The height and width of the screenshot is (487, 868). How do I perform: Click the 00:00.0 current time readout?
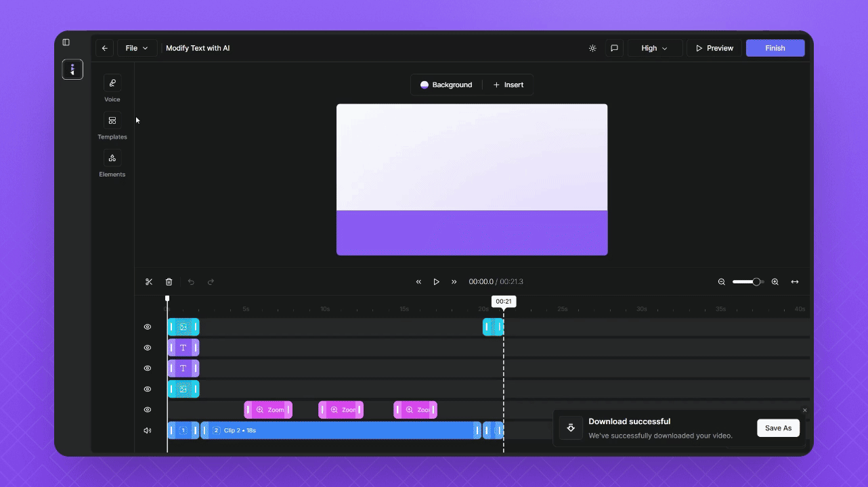click(481, 282)
